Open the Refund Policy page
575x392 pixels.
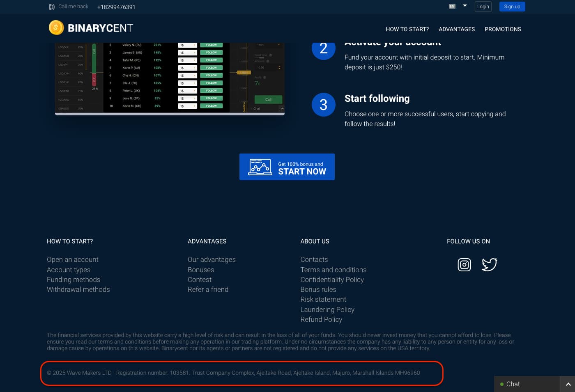coord(321,319)
